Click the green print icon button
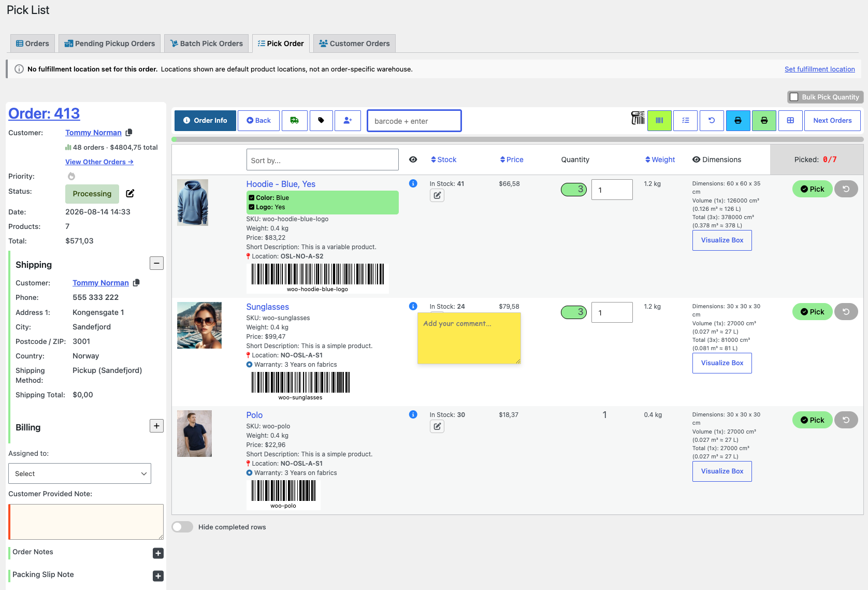Image resolution: width=868 pixels, height=590 pixels. point(764,121)
